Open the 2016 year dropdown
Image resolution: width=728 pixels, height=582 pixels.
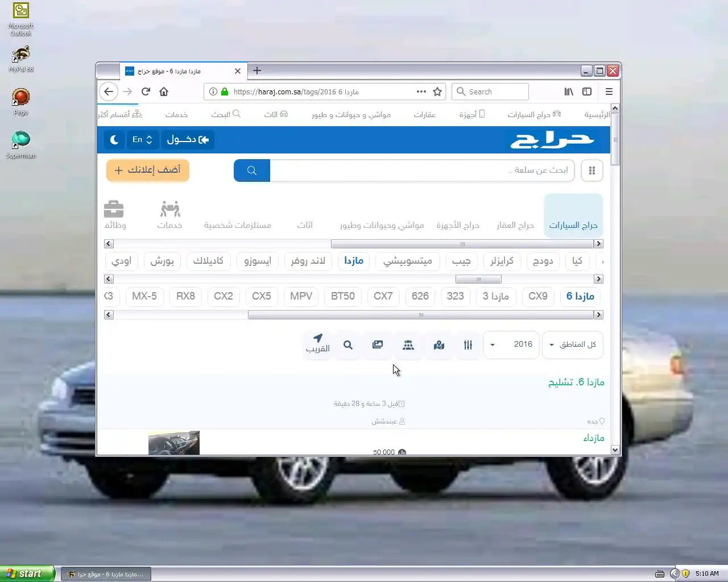pos(511,344)
